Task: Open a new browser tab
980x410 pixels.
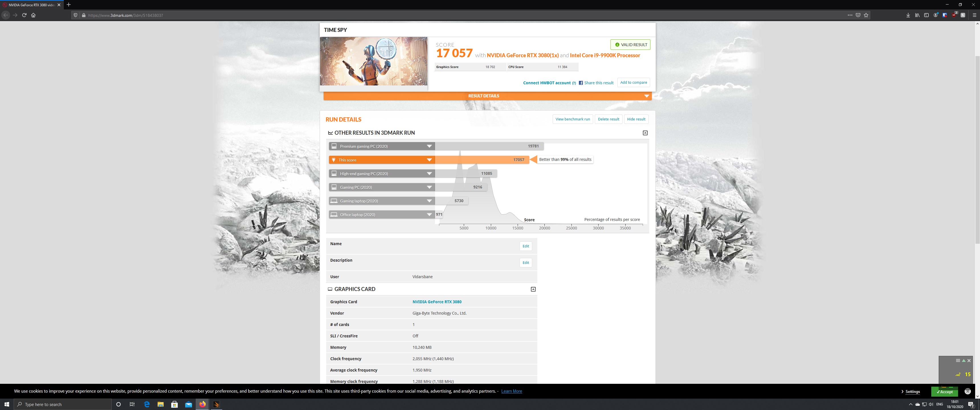Action: point(68,5)
